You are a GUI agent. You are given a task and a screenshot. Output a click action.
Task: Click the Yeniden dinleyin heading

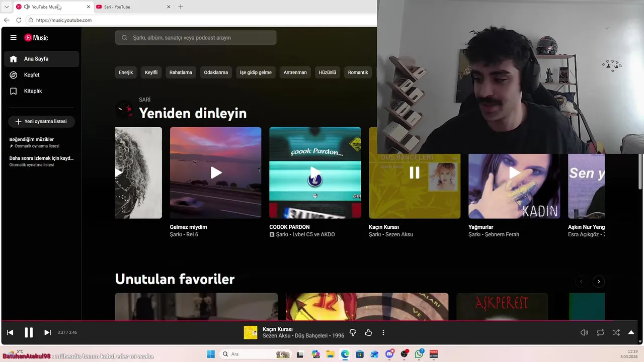click(x=193, y=113)
